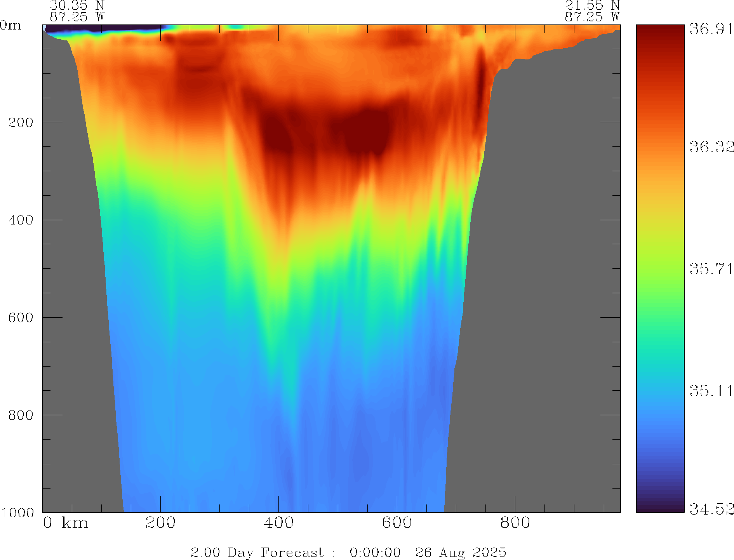Image resolution: width=734 pixels, height=560 pixels.
Task: Click the 2.00 Day Forecast caption text
Action: [x=257, y=552]
